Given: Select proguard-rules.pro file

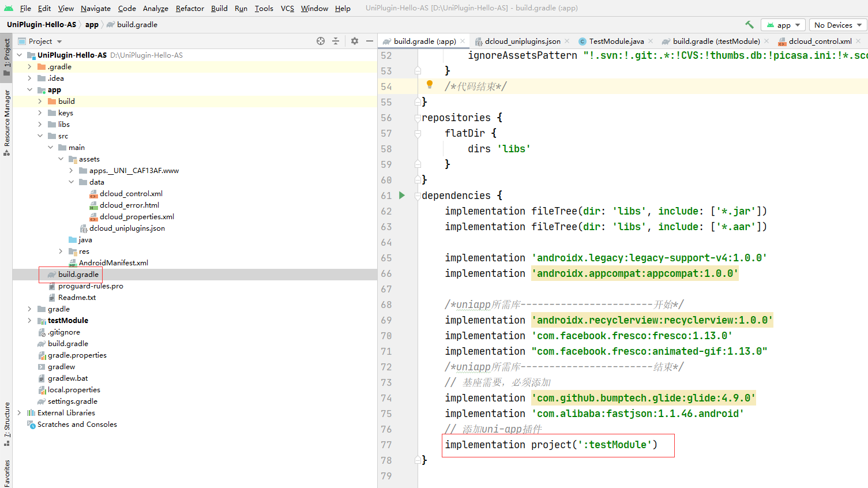Looking at the screenshot, I should [91, 286].
